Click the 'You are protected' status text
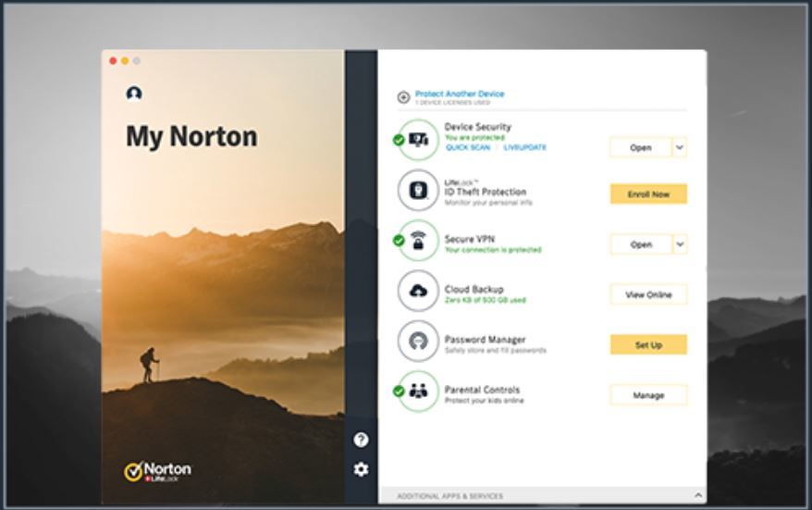This screenshot has width=812, height=510. [x=474, y=138]
